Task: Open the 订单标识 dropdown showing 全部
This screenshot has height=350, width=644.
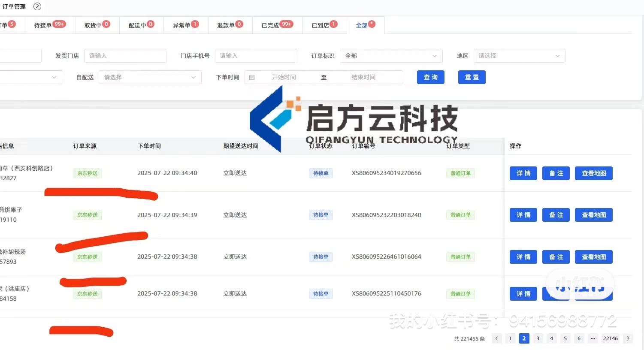Action: coord(391,56)
